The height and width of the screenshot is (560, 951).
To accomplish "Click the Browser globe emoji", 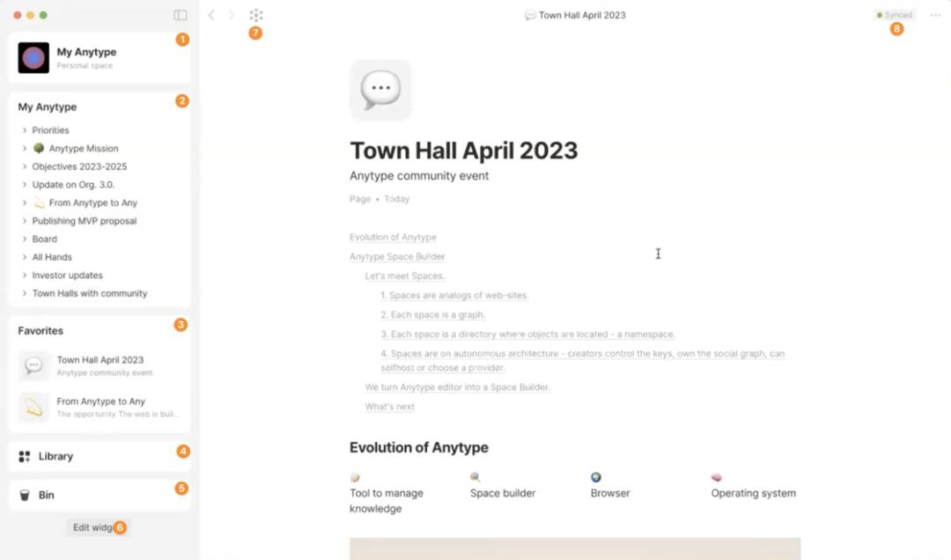I will click(x=596, y=477).
